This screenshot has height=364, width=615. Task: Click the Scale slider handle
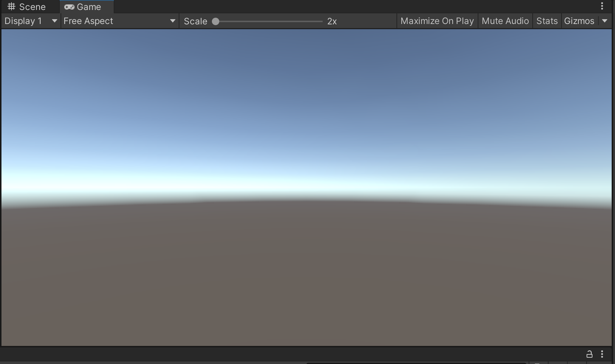click(216, 21)
